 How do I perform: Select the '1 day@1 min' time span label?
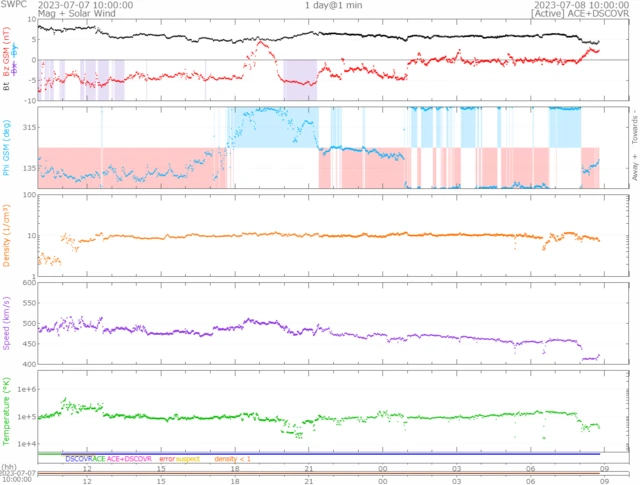(333, 5)
